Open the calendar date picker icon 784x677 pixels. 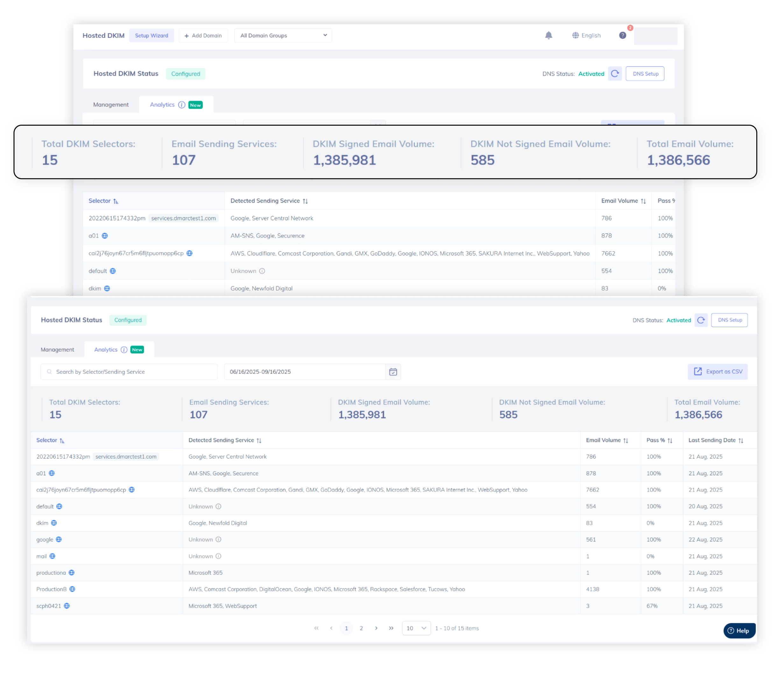tap(393, 372)
